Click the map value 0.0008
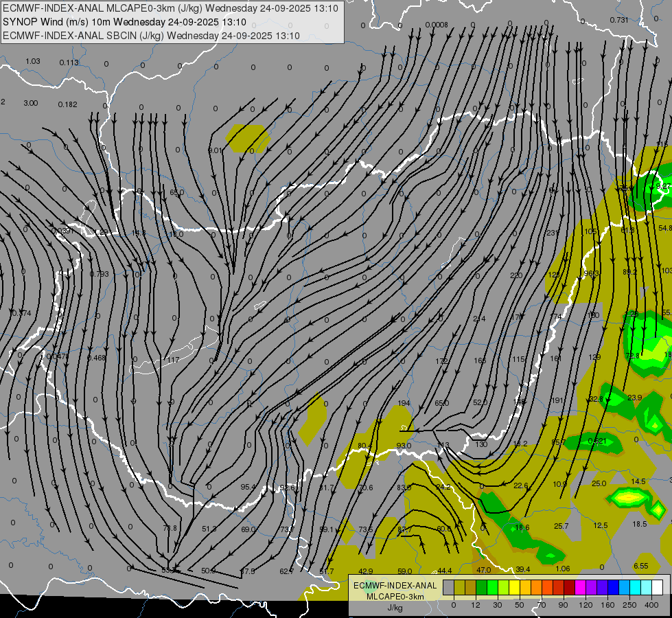 437,25
